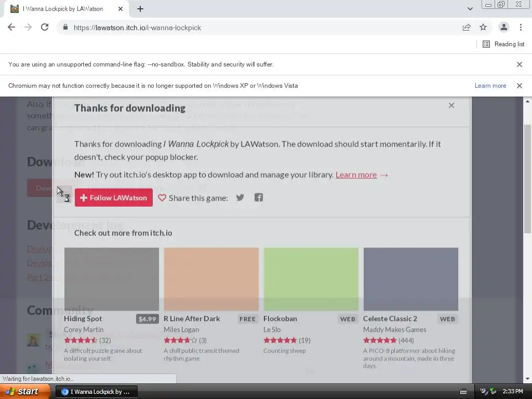View site security lock info
Viewport: 532px width, 399px height.
pos(65,27)
